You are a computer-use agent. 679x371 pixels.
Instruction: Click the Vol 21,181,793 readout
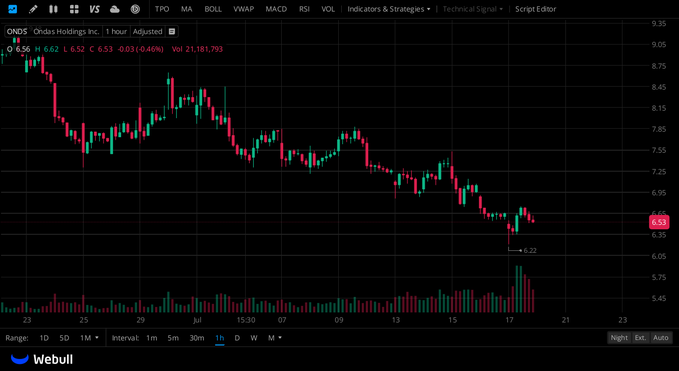tap(197, 49)
